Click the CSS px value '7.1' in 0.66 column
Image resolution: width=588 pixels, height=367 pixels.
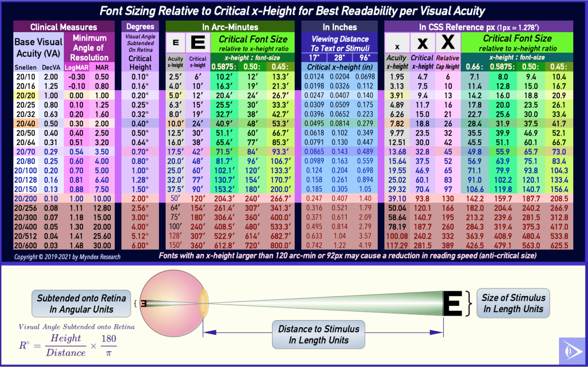click(474, 77)
